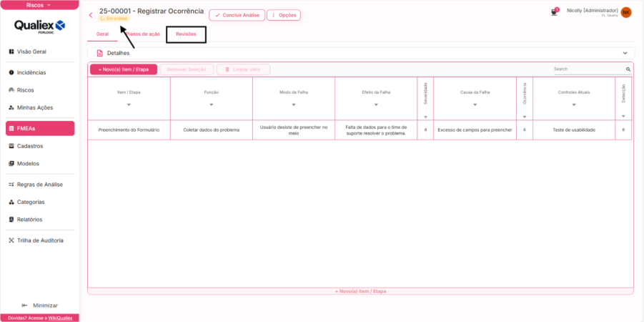
Task: Add item with + Novo(s) Item / Etapa button
Action: (x=123, y=69)
